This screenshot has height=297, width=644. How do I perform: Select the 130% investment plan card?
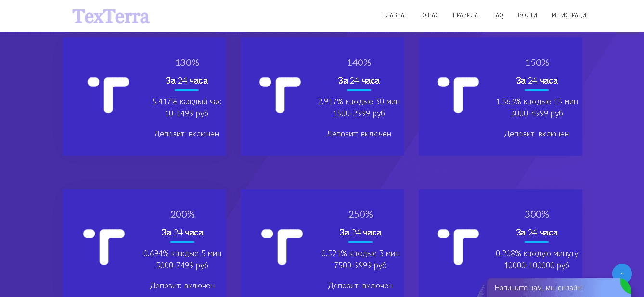(144, 96)
